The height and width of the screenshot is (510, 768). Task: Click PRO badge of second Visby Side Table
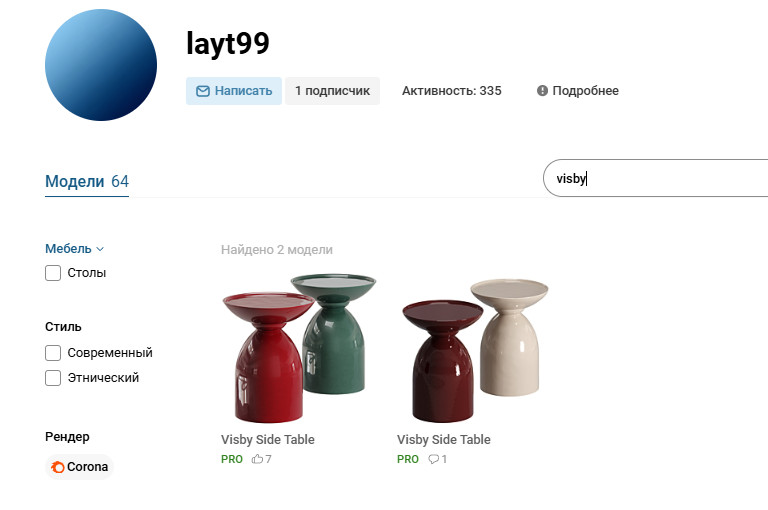tap(408, 459)
